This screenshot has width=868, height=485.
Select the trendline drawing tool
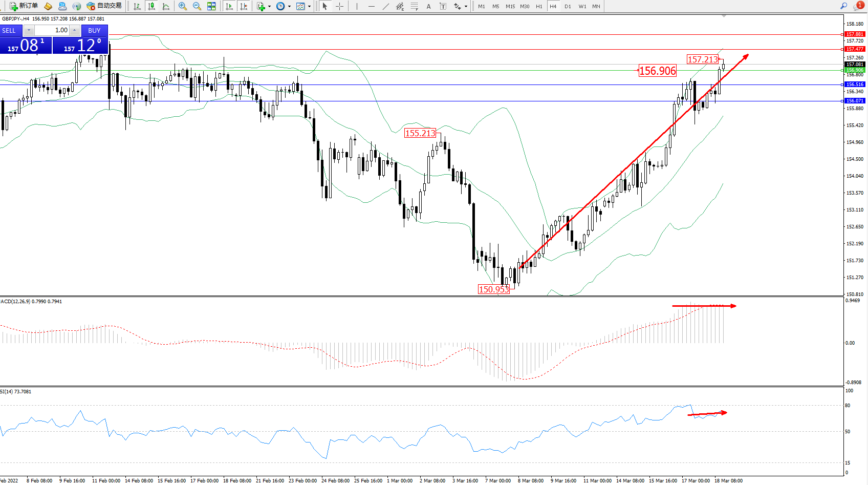386,6
